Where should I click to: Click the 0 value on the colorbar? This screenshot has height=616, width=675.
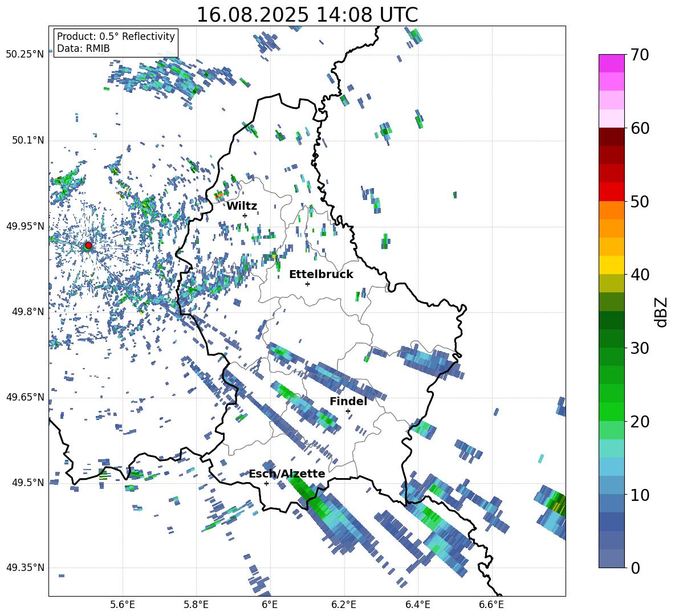pyautogui.click(x=635, y=568)
